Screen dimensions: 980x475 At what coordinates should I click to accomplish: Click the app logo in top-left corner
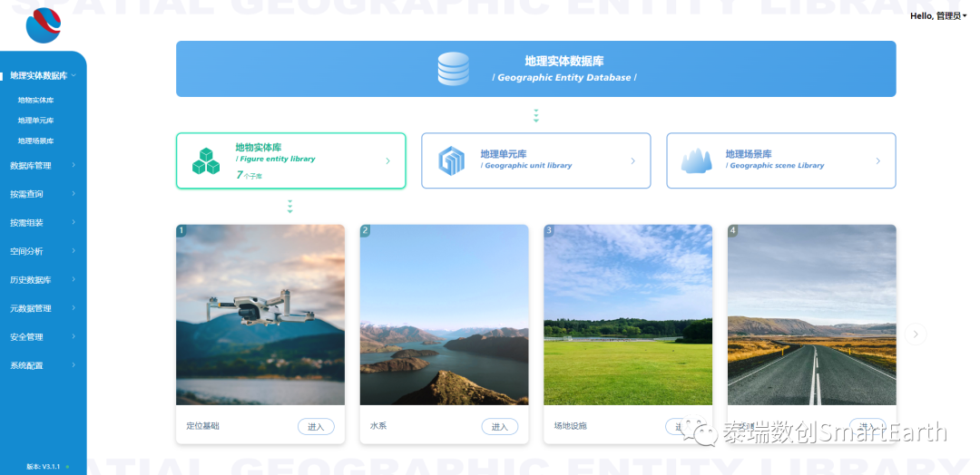[x=44, y=25]
